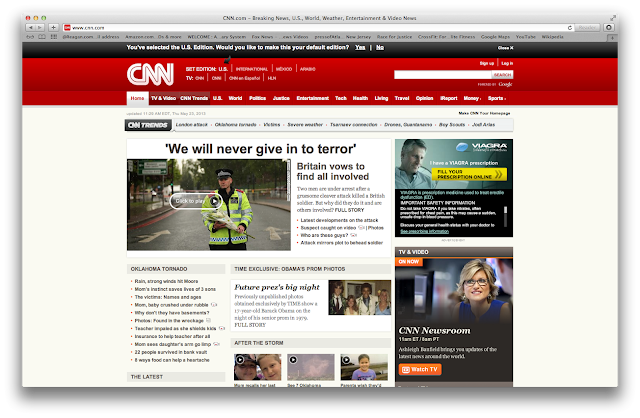Viewport: 640px width, 418px height.
Task: Open the Boy Scouts trend
Action: tap(452, 125)
